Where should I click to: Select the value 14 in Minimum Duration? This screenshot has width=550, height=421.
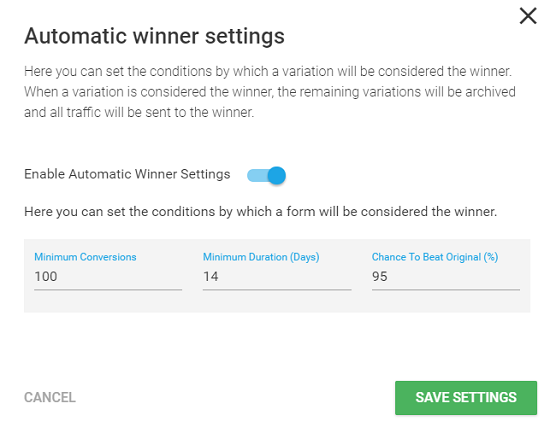click(211, 276)
